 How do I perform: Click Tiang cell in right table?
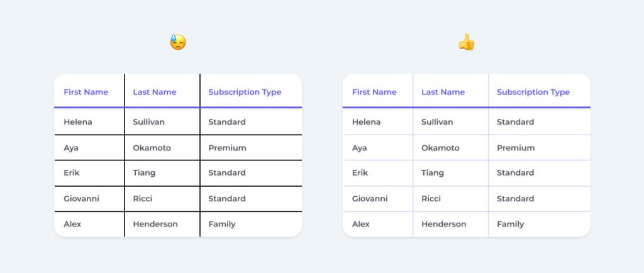pos(433,173)
